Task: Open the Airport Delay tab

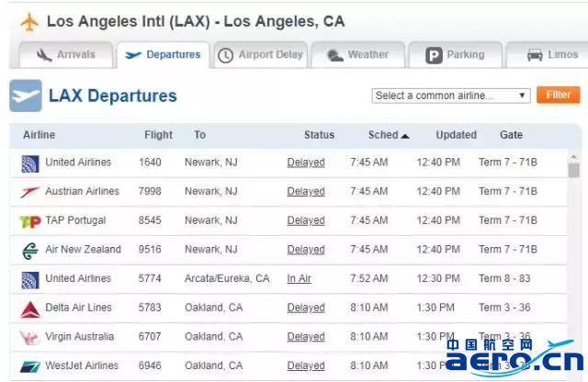Action: click(x=261, y=55)
